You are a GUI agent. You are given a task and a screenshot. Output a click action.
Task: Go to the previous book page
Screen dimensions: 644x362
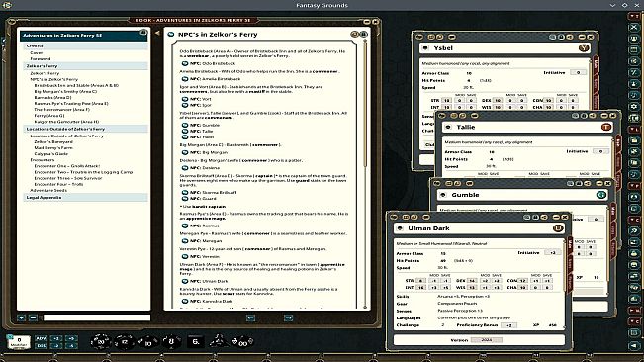tap(250, 317)
